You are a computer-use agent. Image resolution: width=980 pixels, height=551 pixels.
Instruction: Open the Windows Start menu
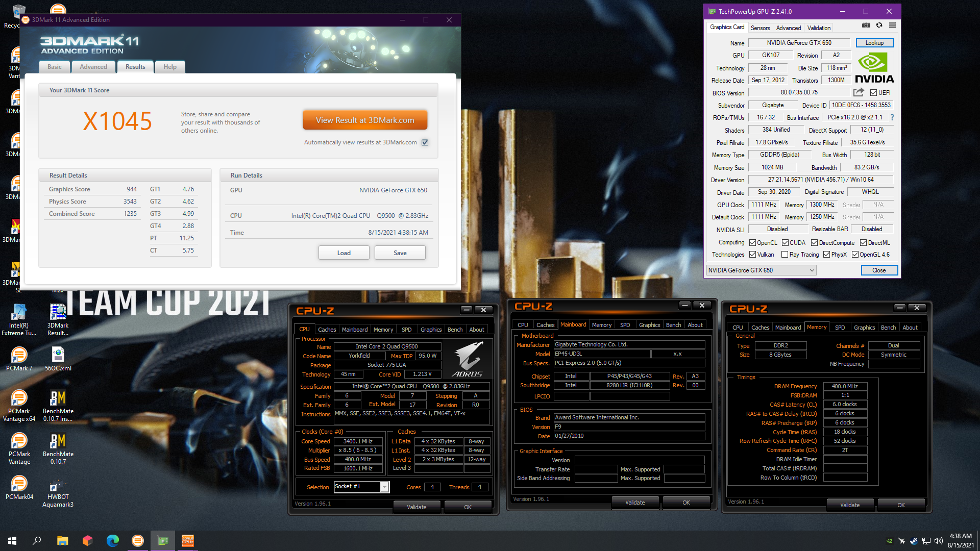tap(12, 541)
